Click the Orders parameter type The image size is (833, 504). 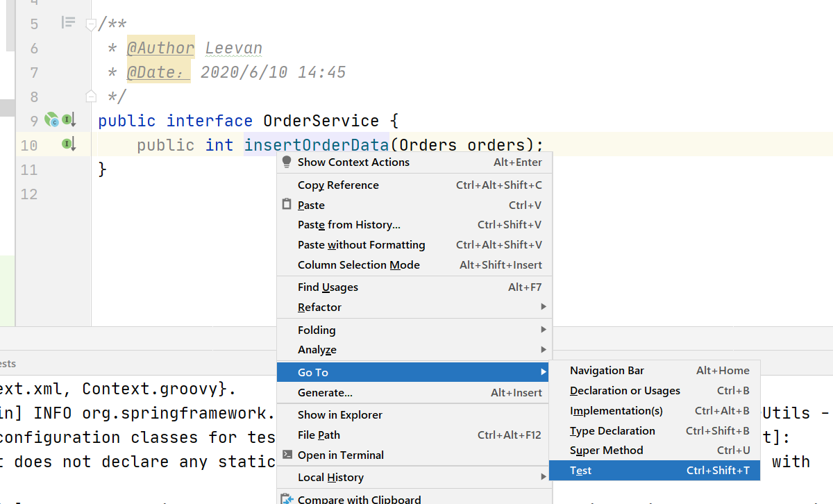(428, 145)
